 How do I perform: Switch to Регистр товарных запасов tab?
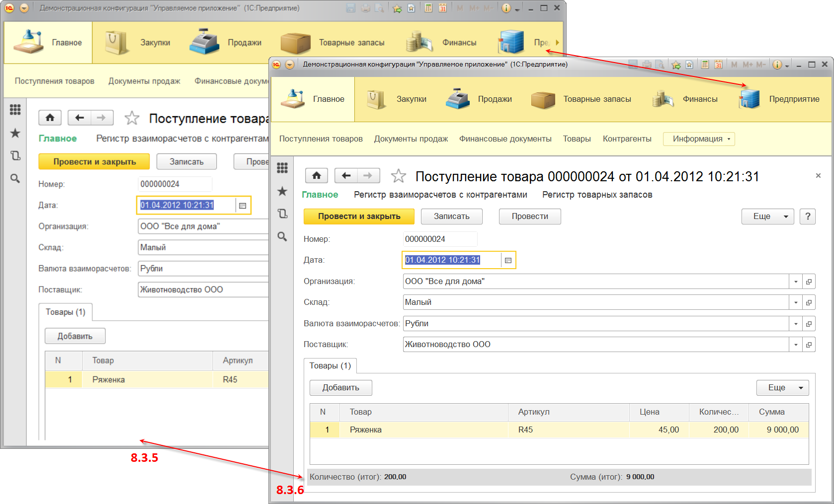click(597, 195)
